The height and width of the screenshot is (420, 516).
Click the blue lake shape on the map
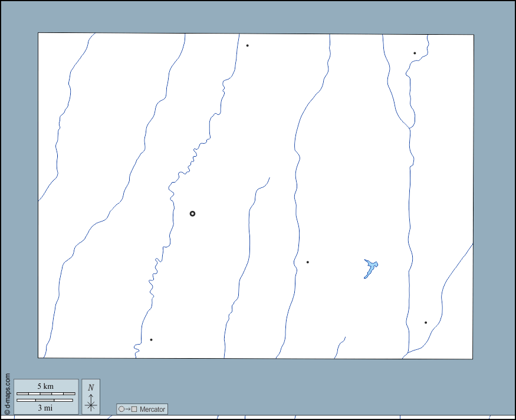371,269
